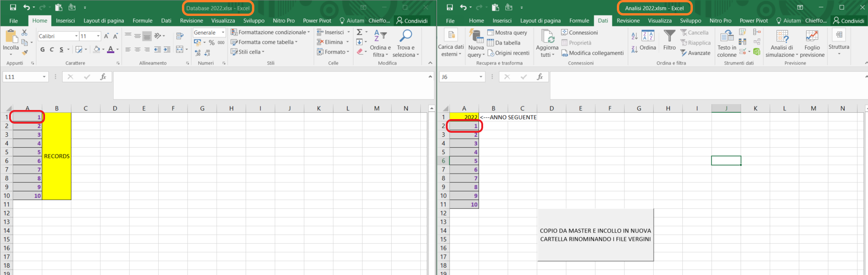This screenshot has height=275, width=868.
Task: Click the sort Z to A icon
Action: pos(634,50)
